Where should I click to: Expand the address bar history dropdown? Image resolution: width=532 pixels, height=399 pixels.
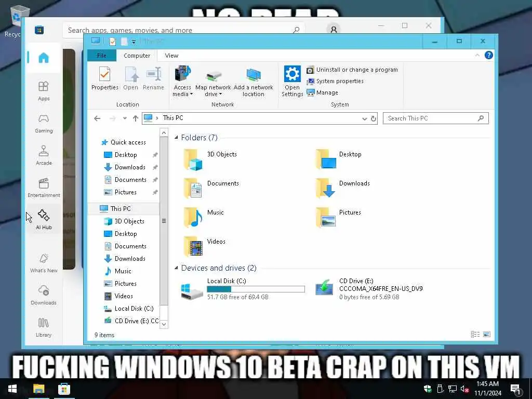[x=364, y=119]
